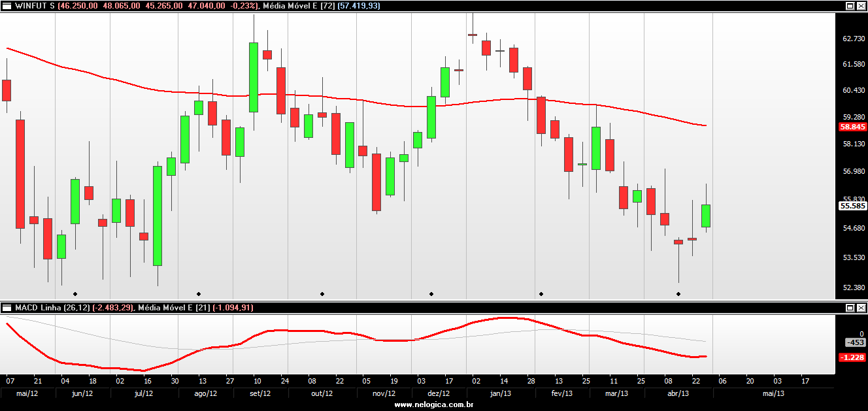Select the out/12 month label
This screenshot has height=411, width=868.
tap(322, 393)
